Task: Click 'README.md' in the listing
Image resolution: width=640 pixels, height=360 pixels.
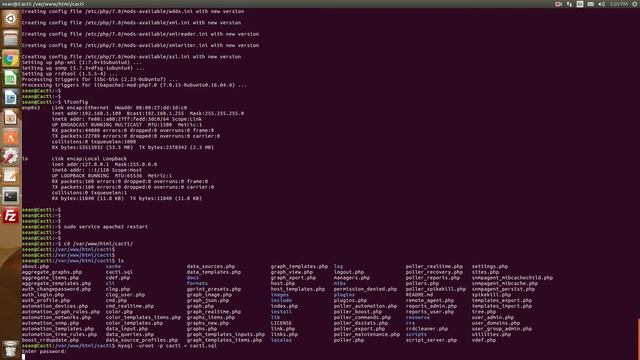Action: pyautogui.click(x=419, y=294)
